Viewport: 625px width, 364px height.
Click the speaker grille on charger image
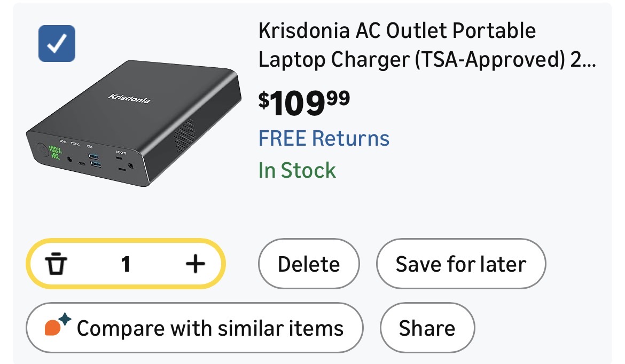[x=184, y=135]
